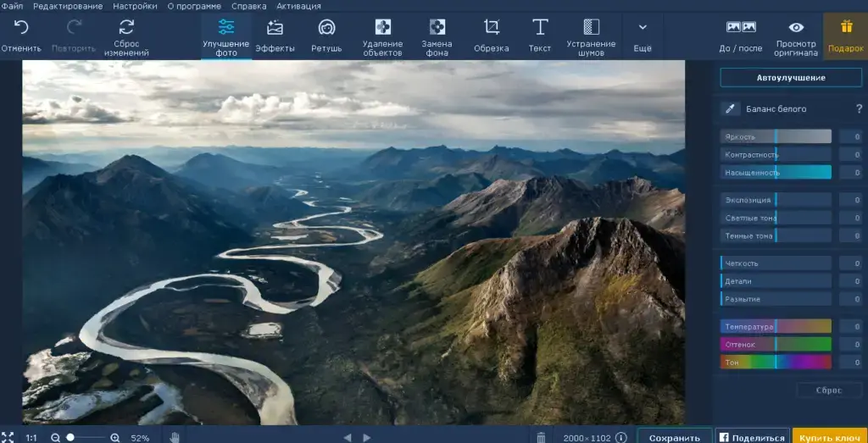
Task: Click the Яркость value field
Action: pyautogui.click(x=850, y=136)
